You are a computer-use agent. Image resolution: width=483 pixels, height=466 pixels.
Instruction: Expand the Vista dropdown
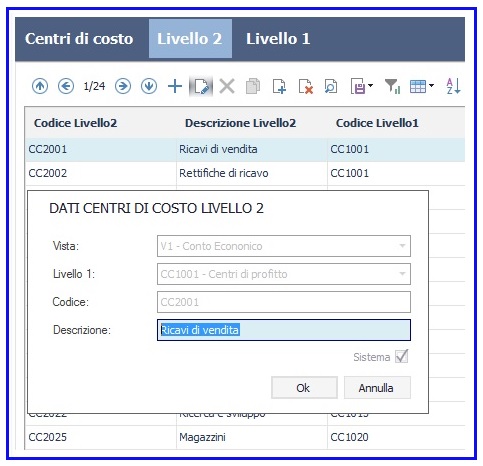pos(402,246)
